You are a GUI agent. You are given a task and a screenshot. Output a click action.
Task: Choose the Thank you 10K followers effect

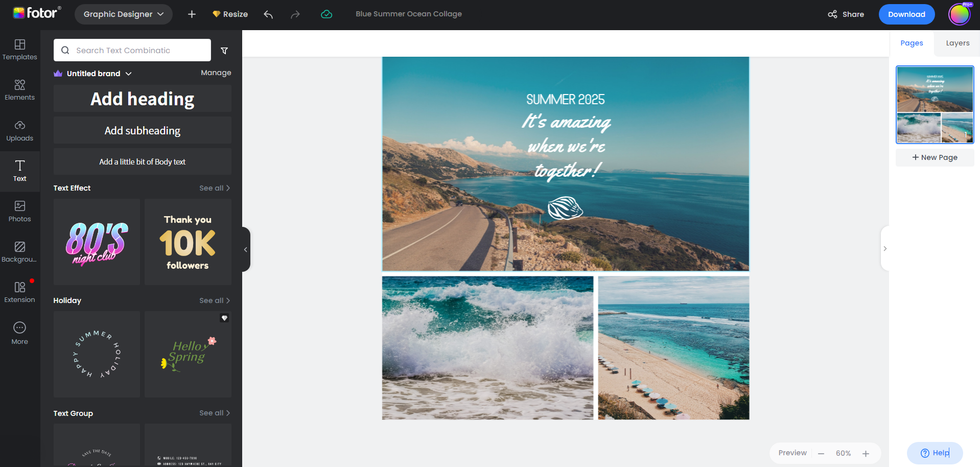188,242
